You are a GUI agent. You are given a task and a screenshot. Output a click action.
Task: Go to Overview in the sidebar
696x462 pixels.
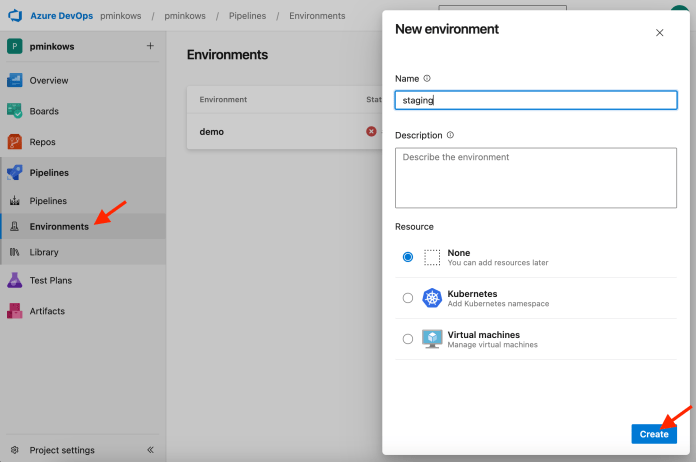(49, 80)
